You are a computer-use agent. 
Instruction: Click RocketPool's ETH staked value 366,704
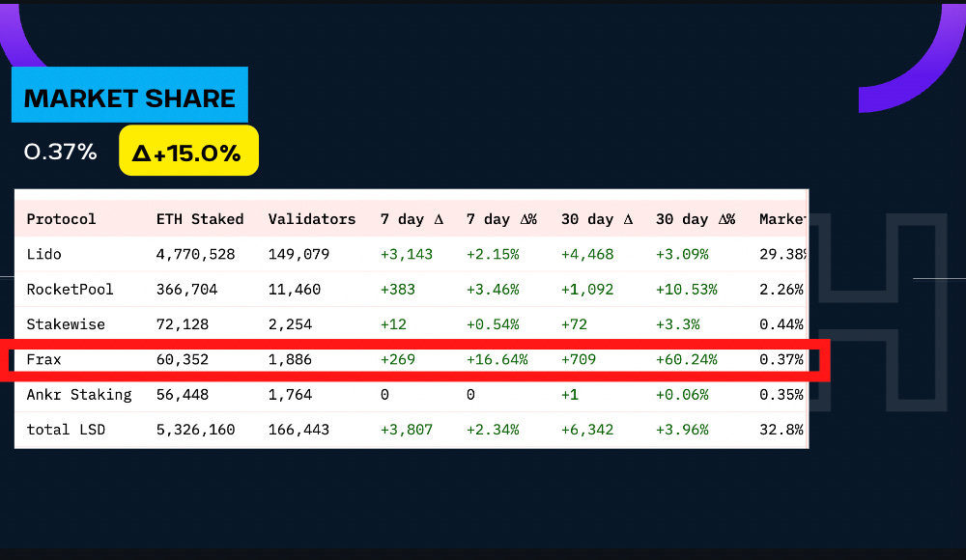coord(186,290)
